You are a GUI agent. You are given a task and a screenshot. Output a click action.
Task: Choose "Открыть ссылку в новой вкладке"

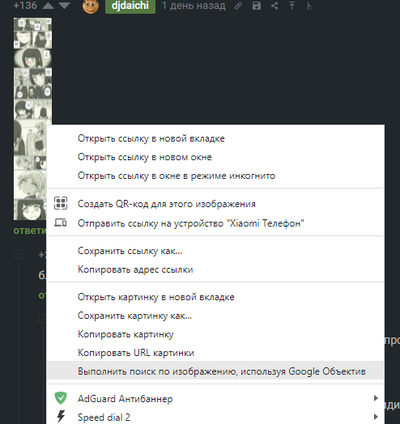[x=215, y=138]
